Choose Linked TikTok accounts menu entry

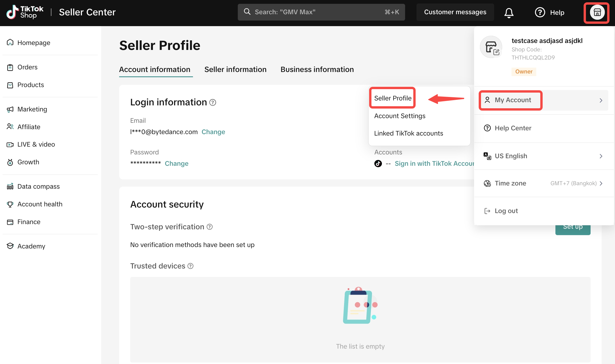pos(408,134)
